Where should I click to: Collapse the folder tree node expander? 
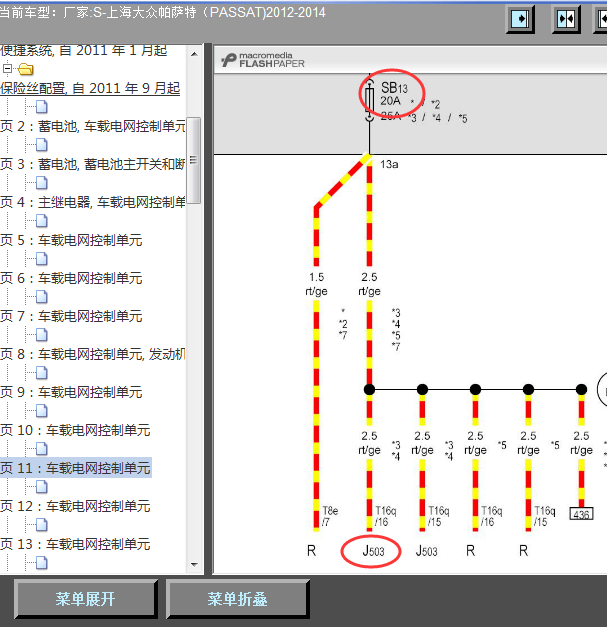point(7,69)
